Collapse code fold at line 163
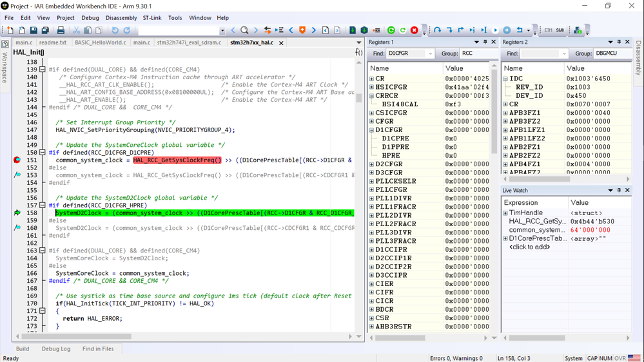The image size is (644, 362). [42, 251]
